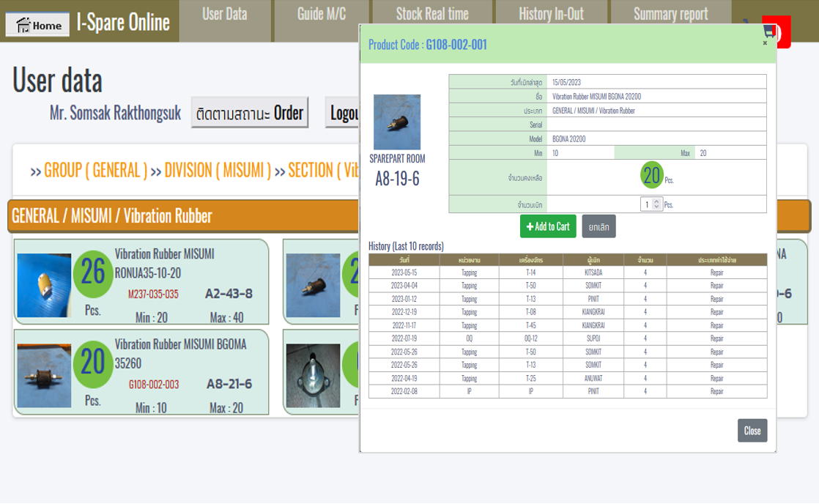Image resolution: width=819 pixels, height=504 pixels.
Task: Click ติดตามสถานะ Order button
Action: tap(249, 113)
